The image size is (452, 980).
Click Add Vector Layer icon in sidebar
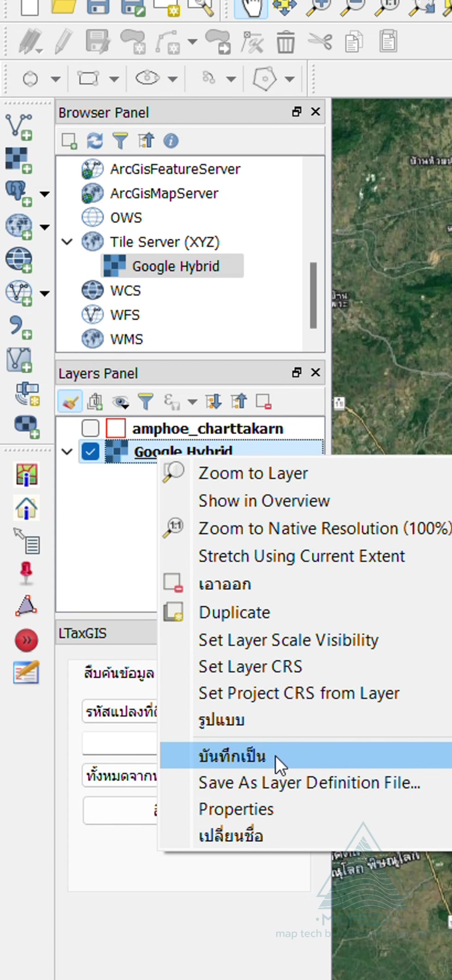(19, 126)
